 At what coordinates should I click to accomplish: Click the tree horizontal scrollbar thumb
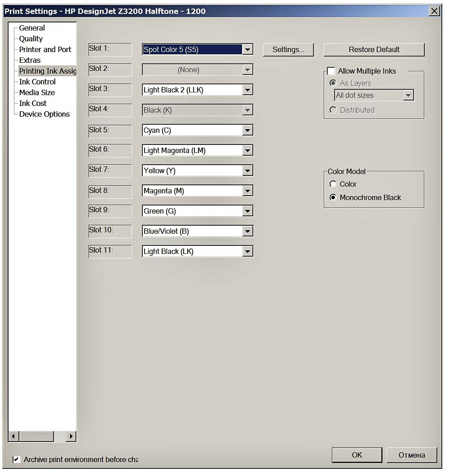click(x=36, y=437)
